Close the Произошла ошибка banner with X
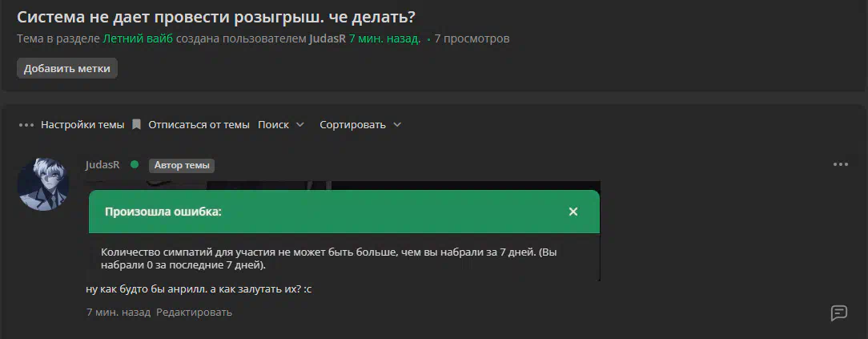The height and width of the screenshot is (339, 868). coord(573,212)
